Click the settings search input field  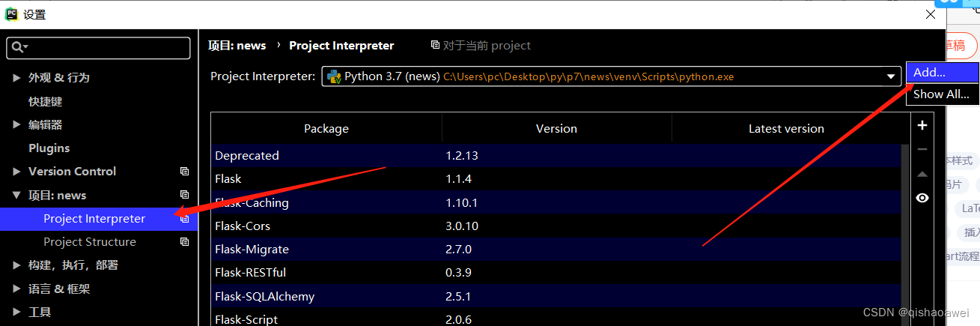click(105, 48)
